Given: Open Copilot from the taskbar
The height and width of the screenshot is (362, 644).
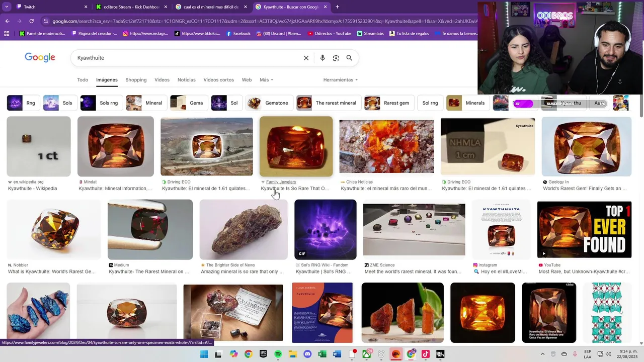Looking at the screenshot, I should (x=233, y=354).
